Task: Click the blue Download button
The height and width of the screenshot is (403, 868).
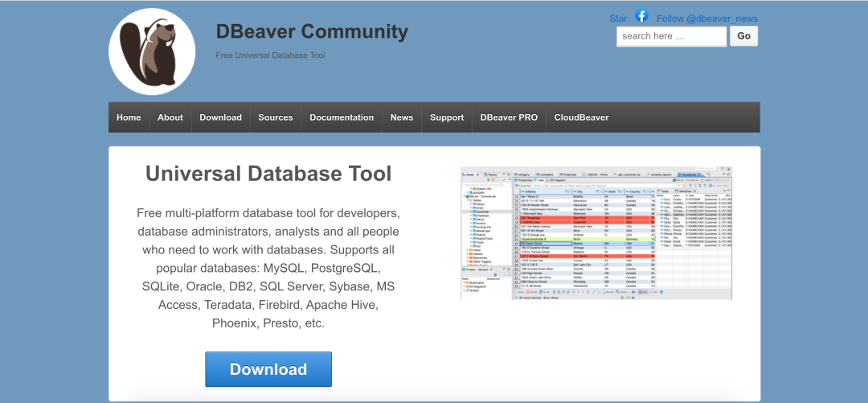Action: click(268, 369)
